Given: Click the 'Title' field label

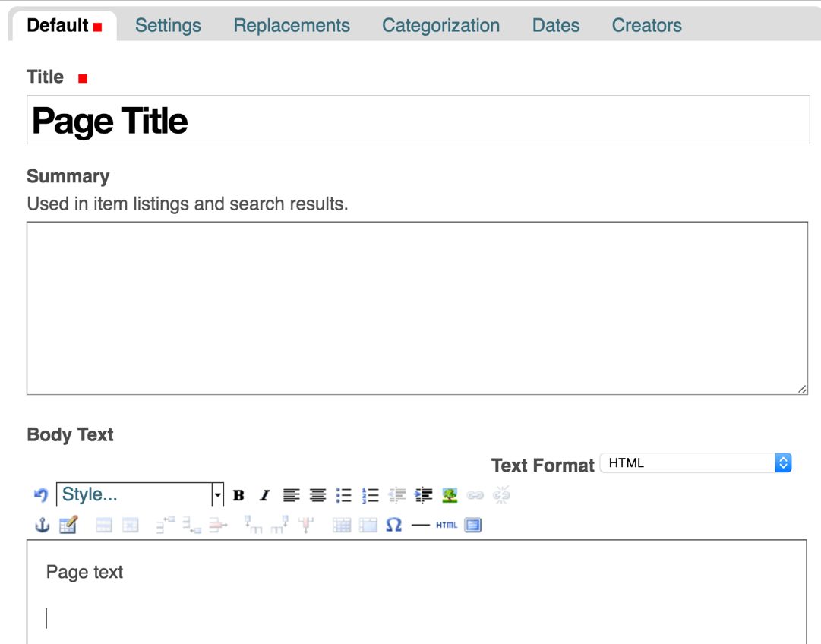Looking at the screenshot, I should [45, 77].
